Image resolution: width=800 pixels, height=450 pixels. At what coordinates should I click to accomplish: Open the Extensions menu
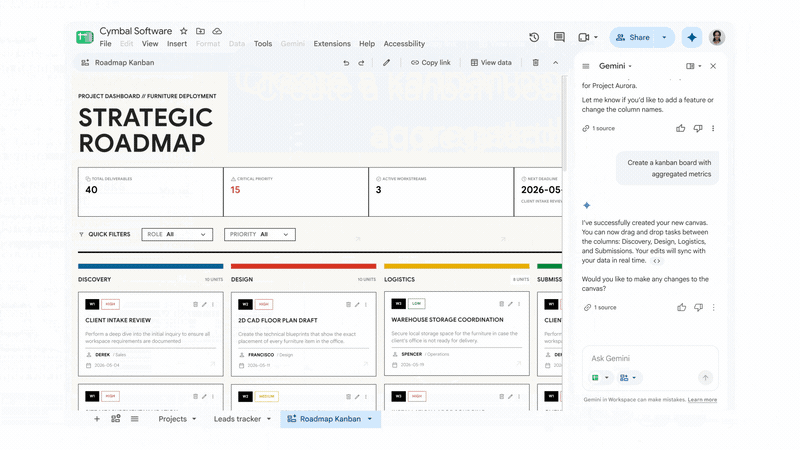pos(332,44)
